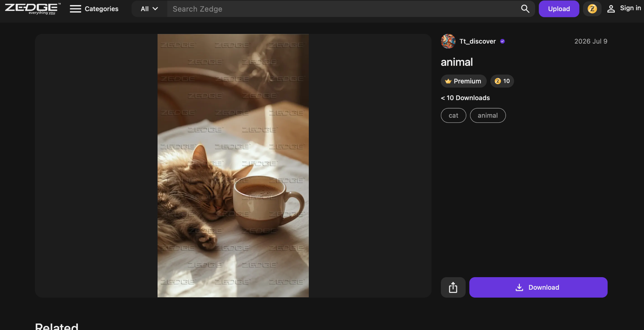
Task: Click the Sign in person icon
Action: 611,9
